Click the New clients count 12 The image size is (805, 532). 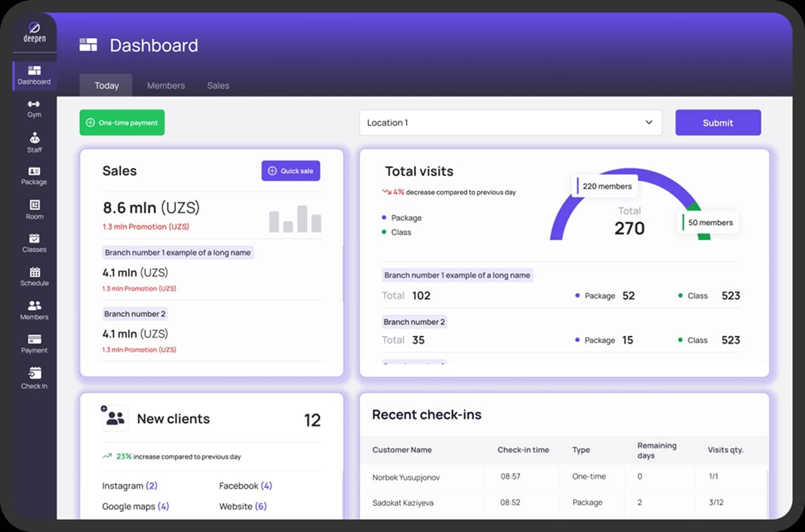(313, 420)
